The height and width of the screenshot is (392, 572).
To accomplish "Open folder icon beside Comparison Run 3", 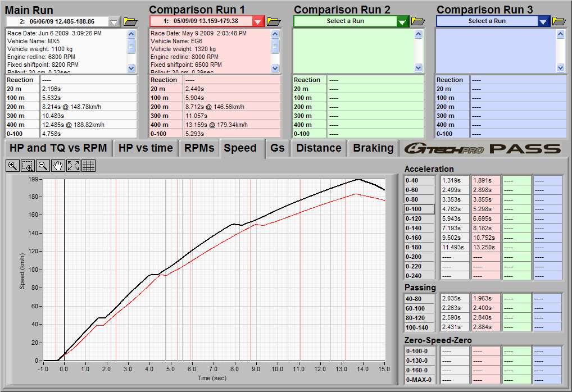I will click(x=559, y=21).
